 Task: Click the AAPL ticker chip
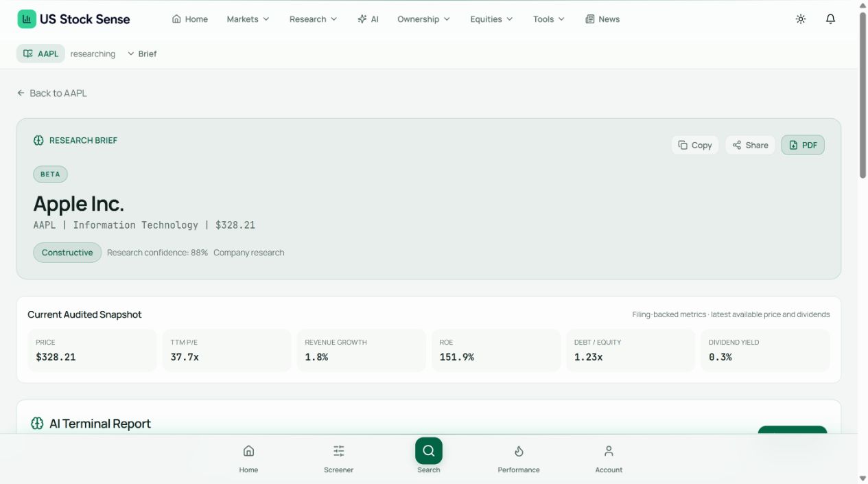pyautogui.click(x=40, y=54)
